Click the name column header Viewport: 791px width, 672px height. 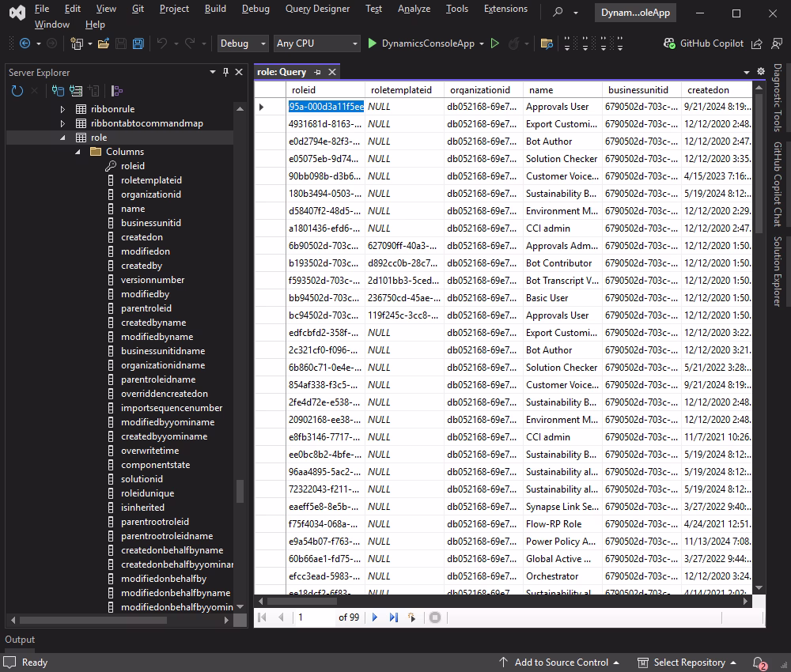coord(562,90)
